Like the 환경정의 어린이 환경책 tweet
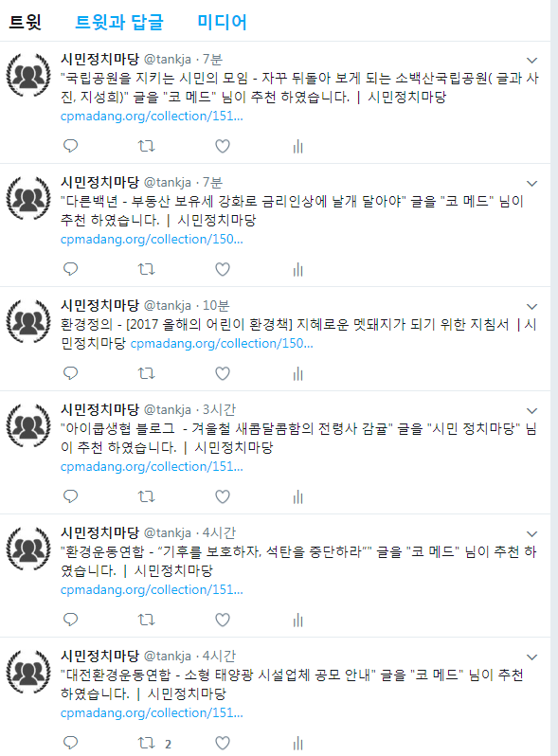 [x=223, y=373]
